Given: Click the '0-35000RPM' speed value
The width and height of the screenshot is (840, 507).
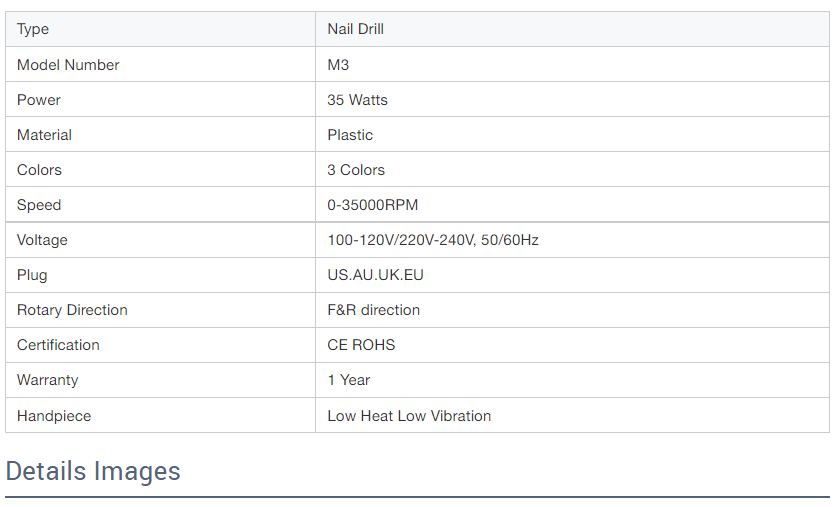Looking at the screenshot, I should click(372, 205).
